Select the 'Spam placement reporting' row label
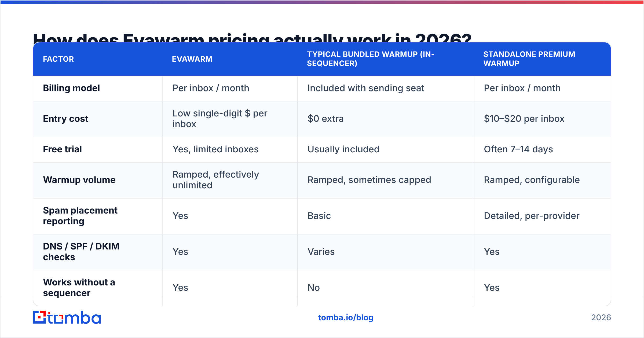Viewport: 644px width, 338px height. [x=80, y=216]
